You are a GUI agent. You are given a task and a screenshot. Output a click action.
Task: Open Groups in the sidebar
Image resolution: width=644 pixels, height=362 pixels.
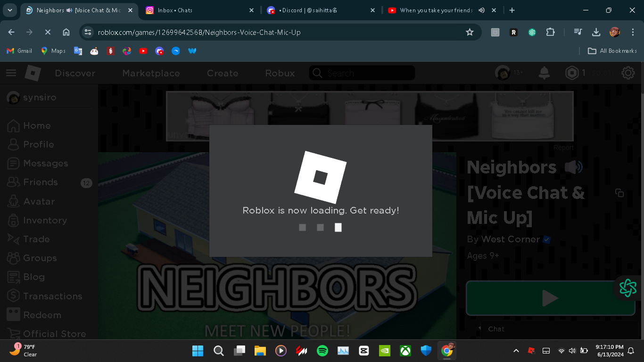coord(32,258)
